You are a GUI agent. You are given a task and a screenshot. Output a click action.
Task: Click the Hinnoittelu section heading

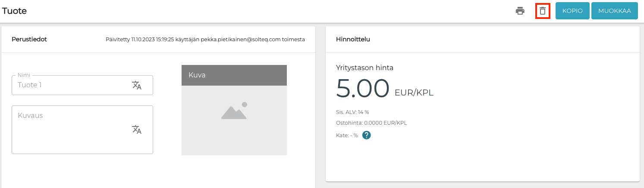tap(353, 39)
